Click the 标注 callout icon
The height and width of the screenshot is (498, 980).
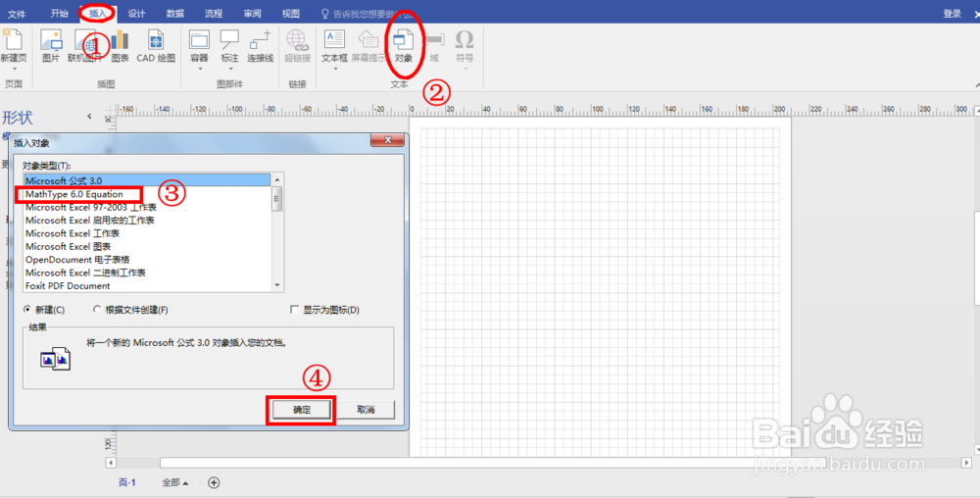click(229, 39)
